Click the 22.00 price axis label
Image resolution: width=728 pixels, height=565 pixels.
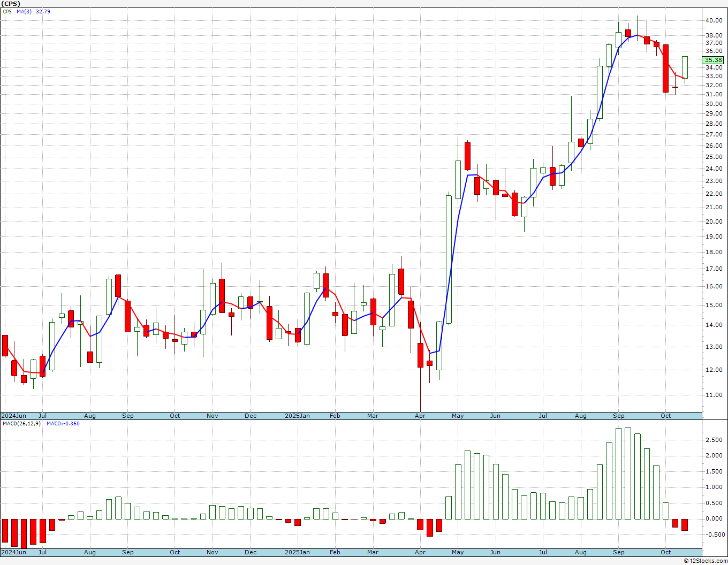[x=714, y=194]
